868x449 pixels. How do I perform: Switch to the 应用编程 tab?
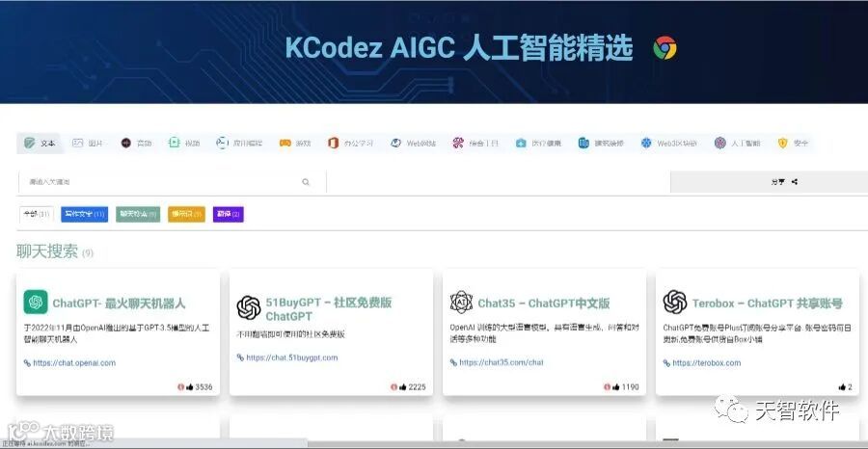(x=239, y=144)
